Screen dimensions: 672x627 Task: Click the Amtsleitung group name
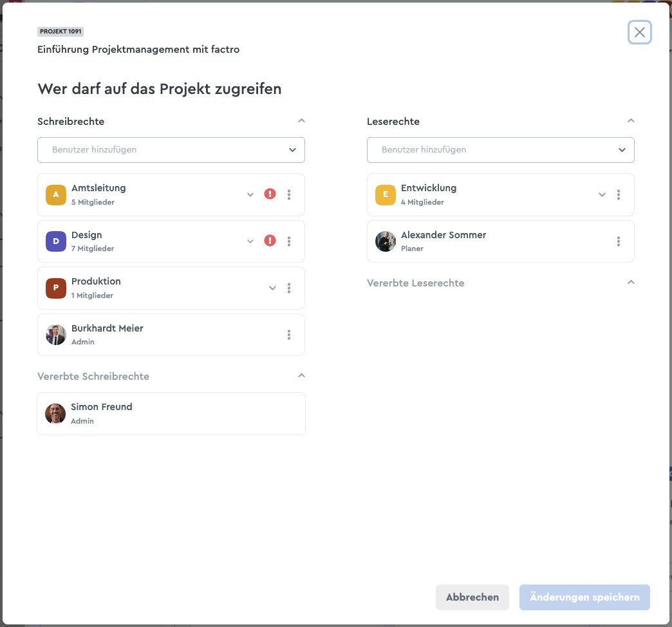[x=98, y=188]
